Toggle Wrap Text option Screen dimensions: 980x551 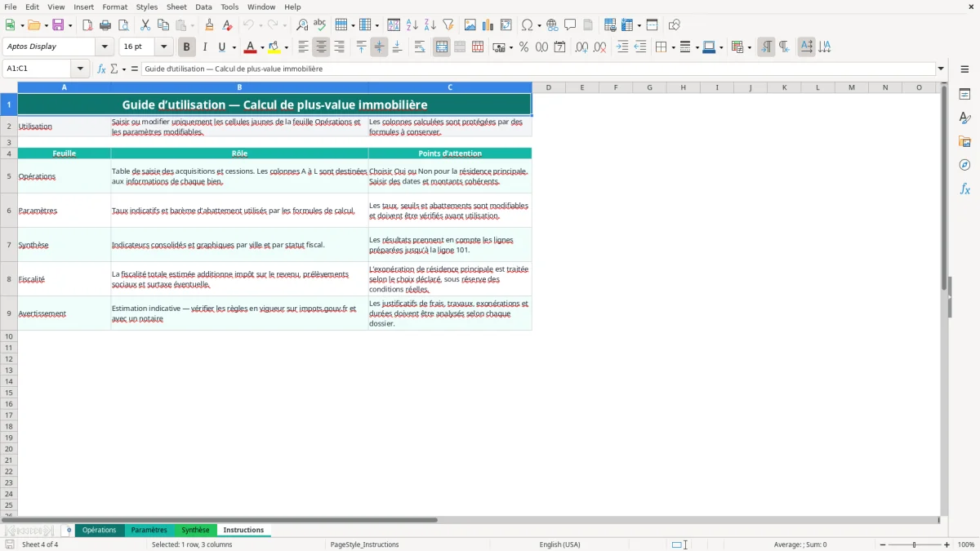click(x=420, y=47)
